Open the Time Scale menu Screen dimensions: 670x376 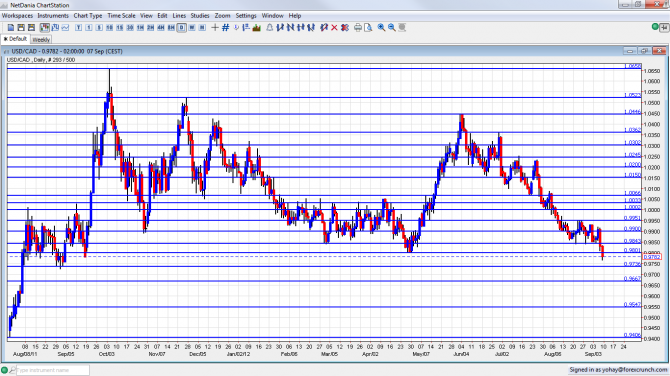click(121, 16)
